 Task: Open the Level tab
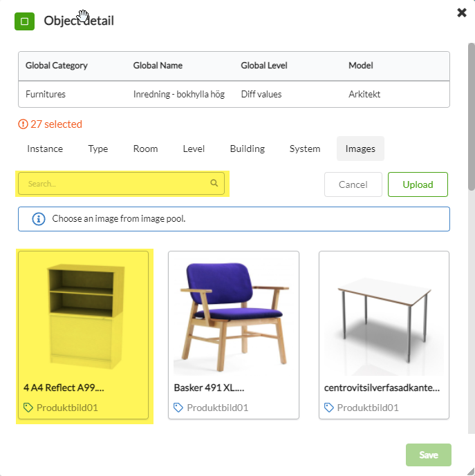194,149
